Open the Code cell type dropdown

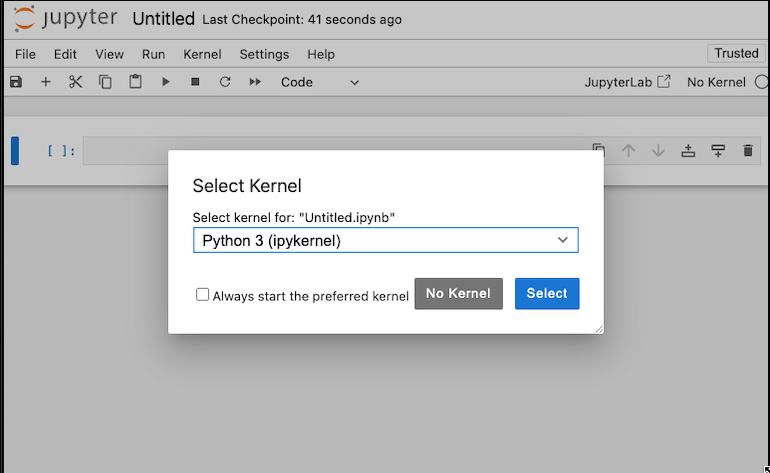click(320, 82)
